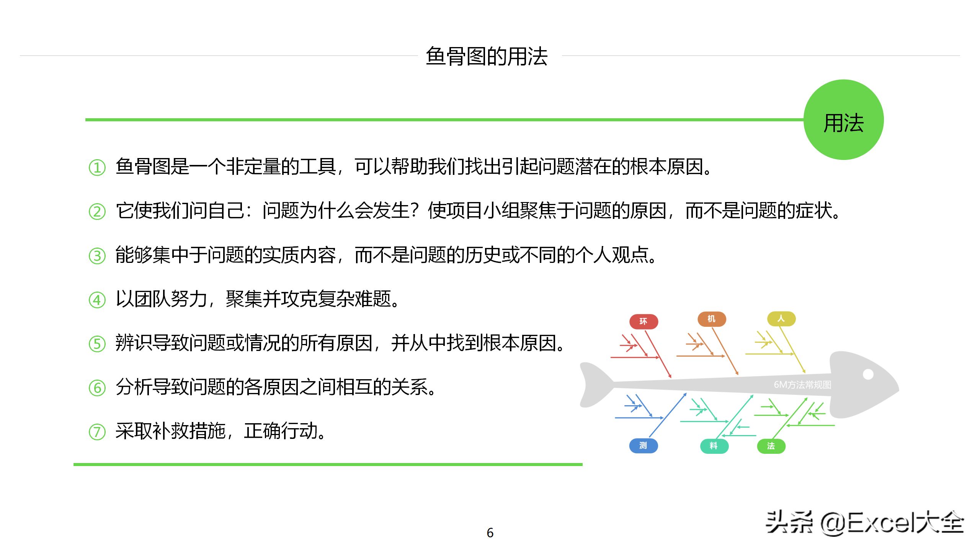
Task: Click the green 用法 circle badge
Action: coord(843,120)
